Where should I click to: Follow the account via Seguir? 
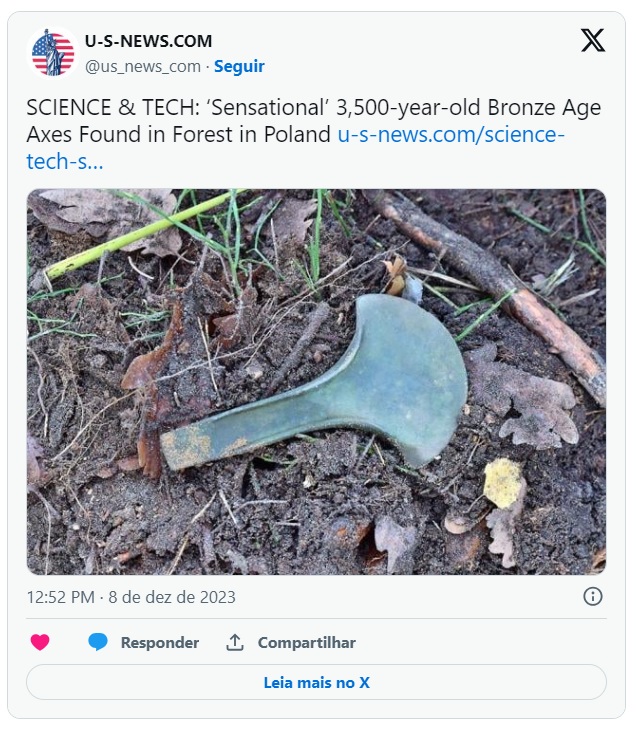[x=239, y=66]
